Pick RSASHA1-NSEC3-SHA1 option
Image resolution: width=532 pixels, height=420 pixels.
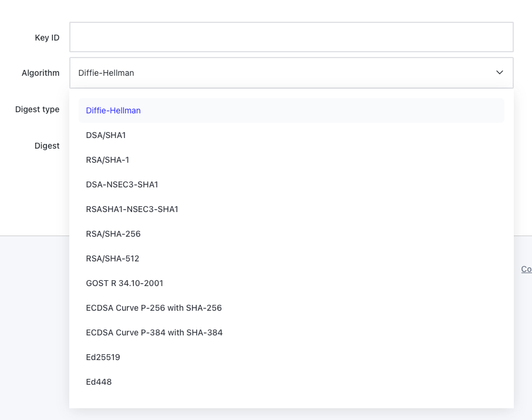pyautogui.click(x=132, y=209)
